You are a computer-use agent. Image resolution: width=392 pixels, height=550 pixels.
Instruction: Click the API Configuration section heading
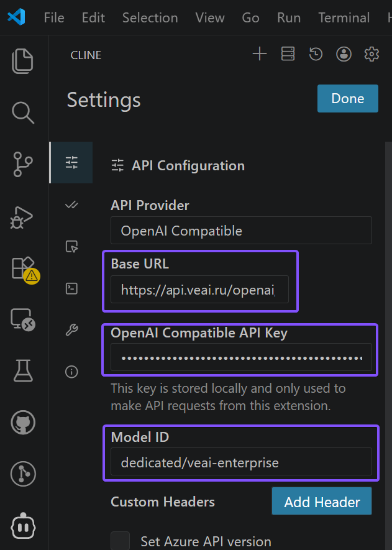[188, 165]
